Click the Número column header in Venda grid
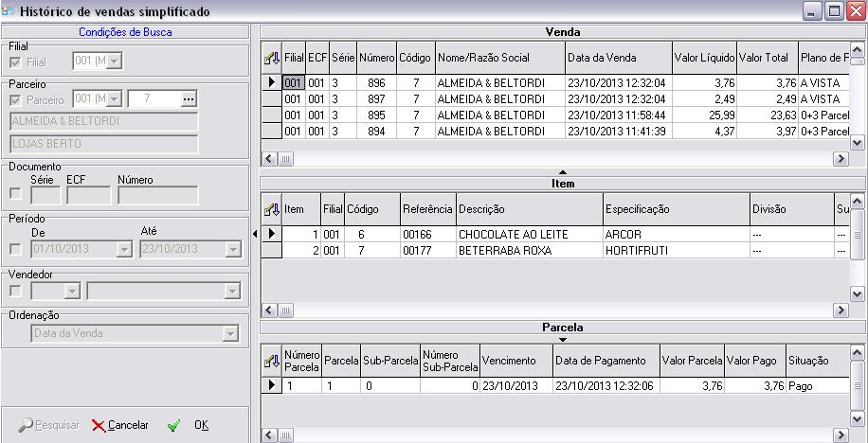868x443 pixels. tap(376, 58)
